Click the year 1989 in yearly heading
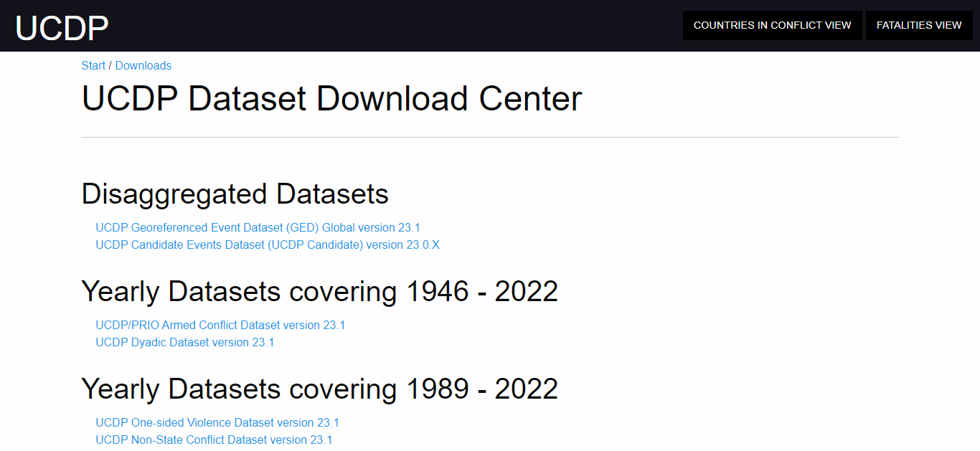Screen dimensions: 980x451 tap(438, 389)
